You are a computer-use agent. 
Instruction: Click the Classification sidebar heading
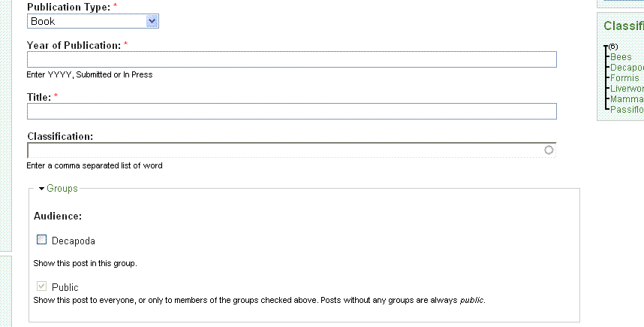[x=624, y=26]
